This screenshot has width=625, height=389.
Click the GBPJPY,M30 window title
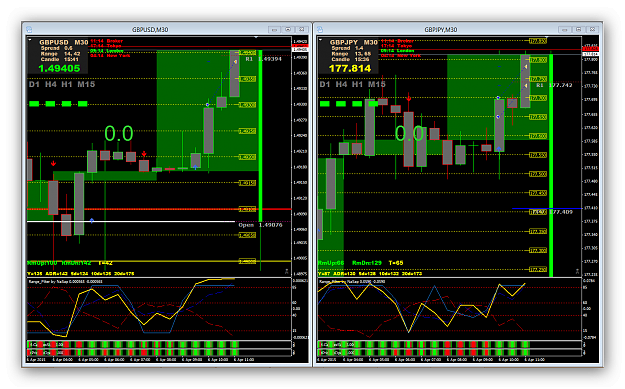(440, 29)
